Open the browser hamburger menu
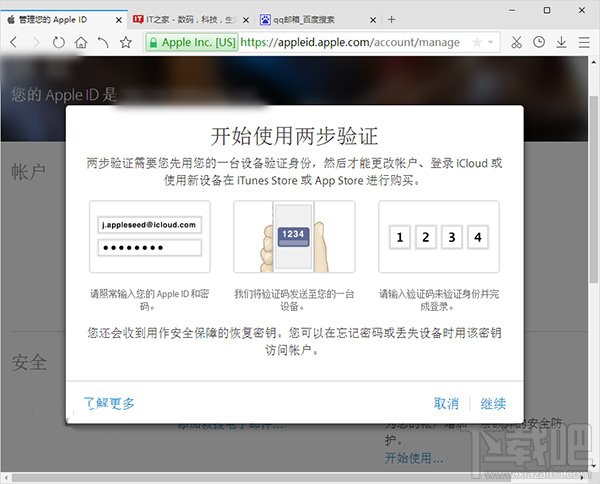The height and width of the screenshot is (484, 600). [x=584, y=42]
